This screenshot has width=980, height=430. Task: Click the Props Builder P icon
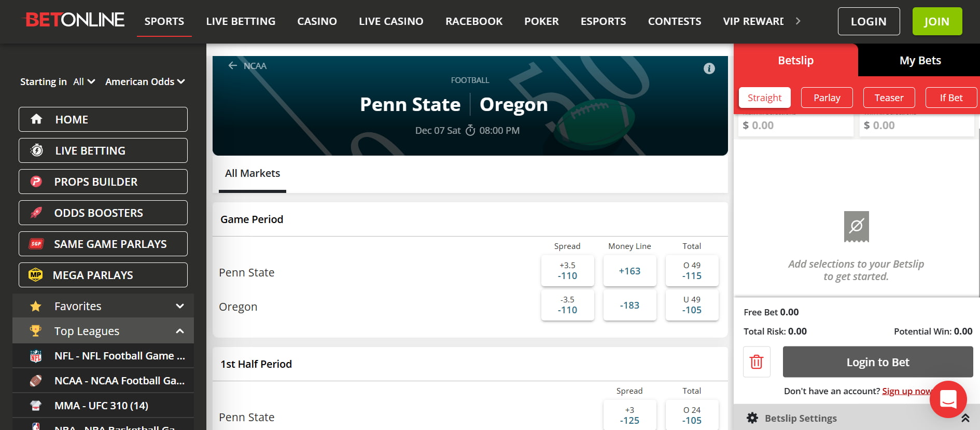(x=36, y=182)
